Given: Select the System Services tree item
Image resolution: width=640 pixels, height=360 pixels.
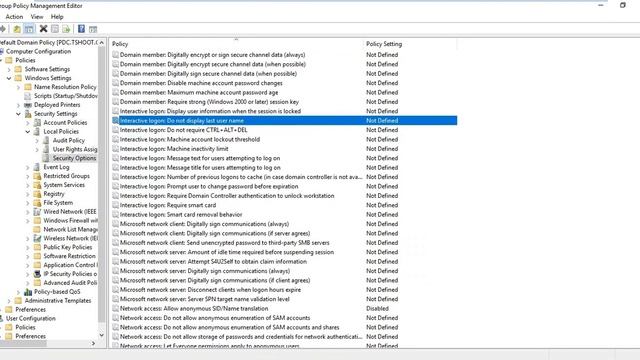Looking at the screenshot, I should 64,185.
